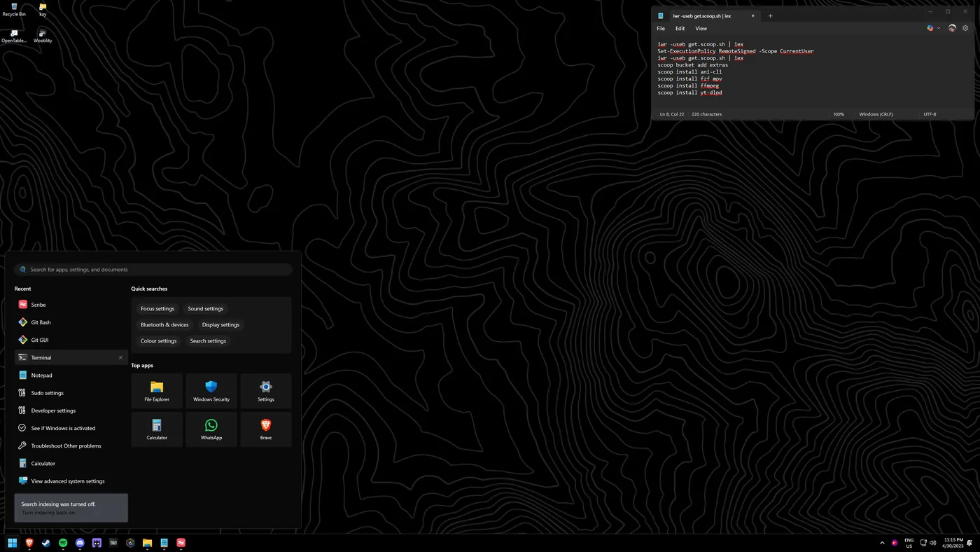Click Display settings quick search
Screen dimensions: 980x552
(x=220, y=325)
